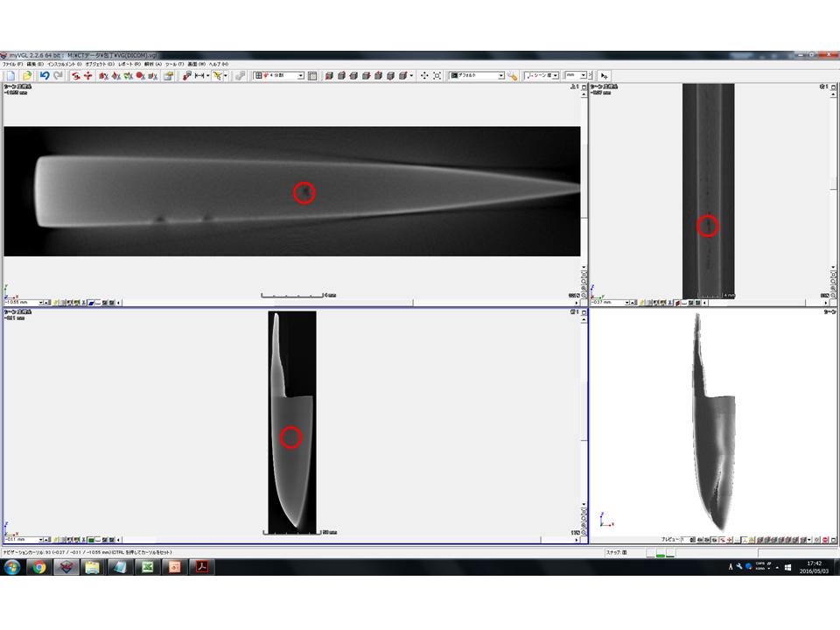Click the Windows Start button
The image size is (840, 630).
click(12, 567)
